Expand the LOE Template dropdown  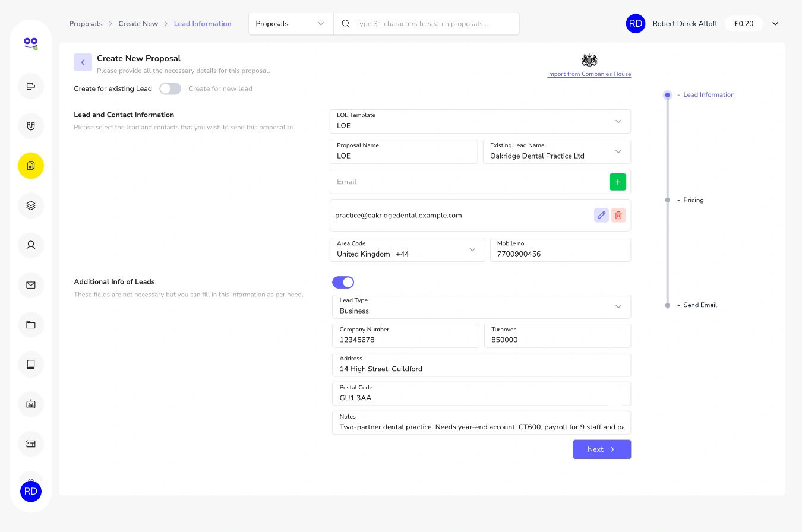point(480,121)
